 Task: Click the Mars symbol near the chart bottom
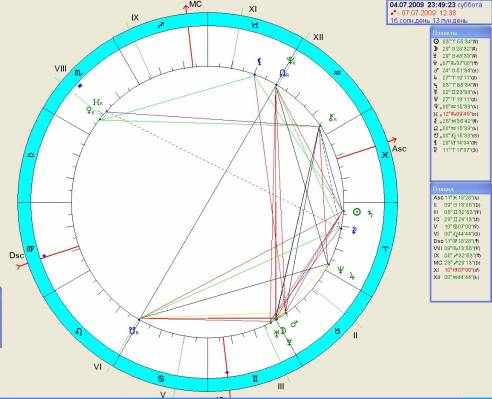click(x=294, y=323)
